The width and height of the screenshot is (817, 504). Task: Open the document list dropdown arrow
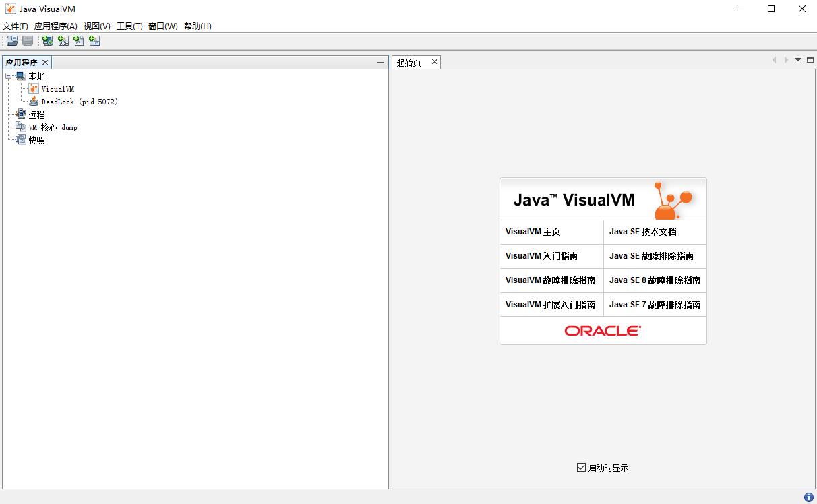(798, 60)
